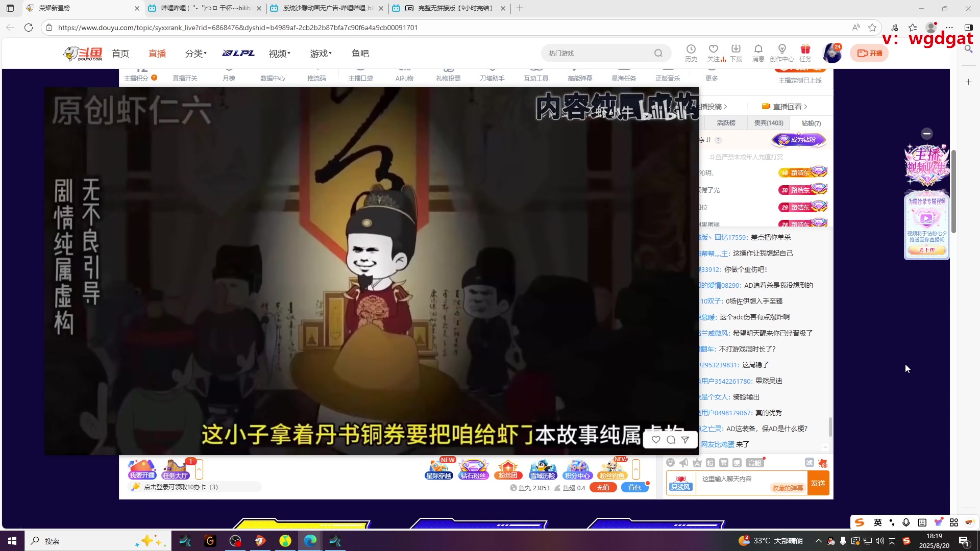Click the 积分中心 treasure chest icon

point(577,469)
